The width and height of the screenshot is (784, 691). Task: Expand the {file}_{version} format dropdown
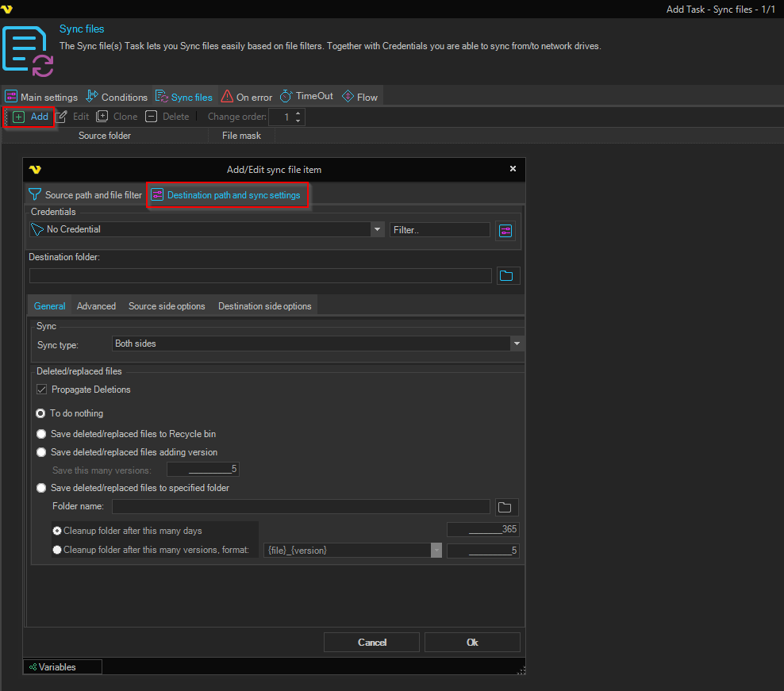436,551
